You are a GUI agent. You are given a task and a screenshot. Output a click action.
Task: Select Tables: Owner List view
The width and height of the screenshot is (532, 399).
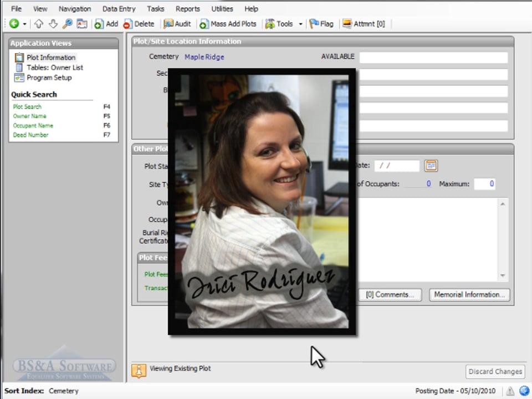54,68
